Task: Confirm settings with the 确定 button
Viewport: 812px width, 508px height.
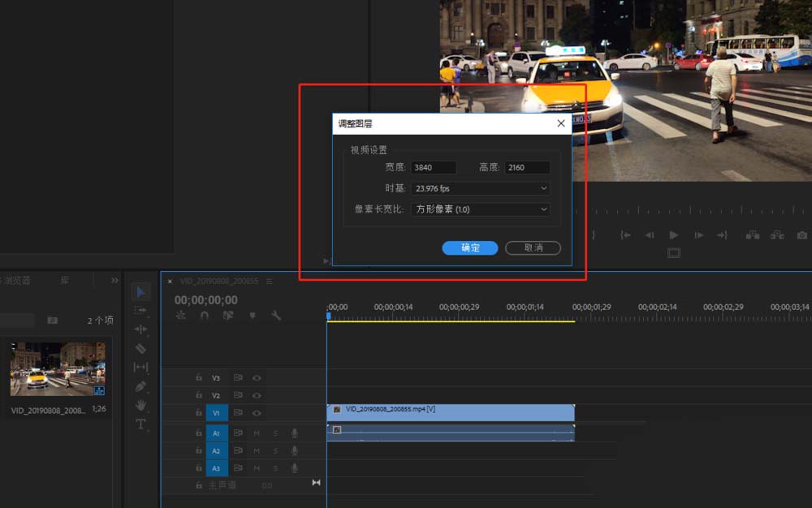Action: (469, 248)
